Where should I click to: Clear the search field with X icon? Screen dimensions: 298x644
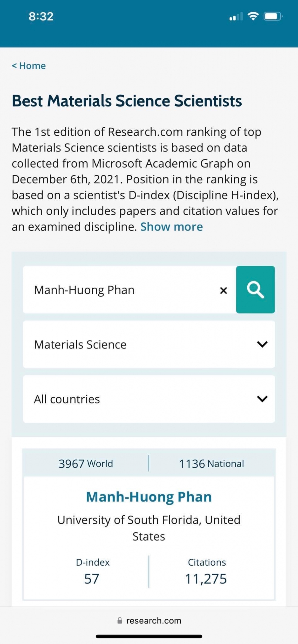(x=223, y=291)
